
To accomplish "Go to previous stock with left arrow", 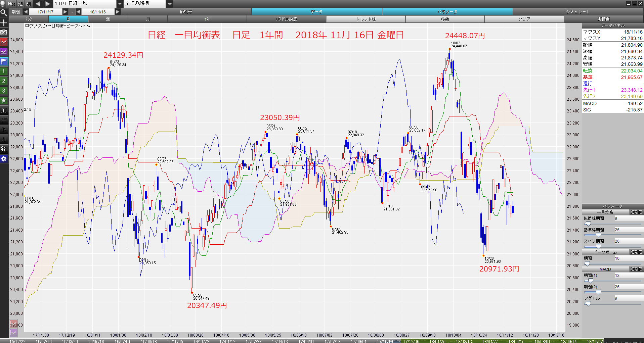I will pyautogui.click(x=38, y=4).
